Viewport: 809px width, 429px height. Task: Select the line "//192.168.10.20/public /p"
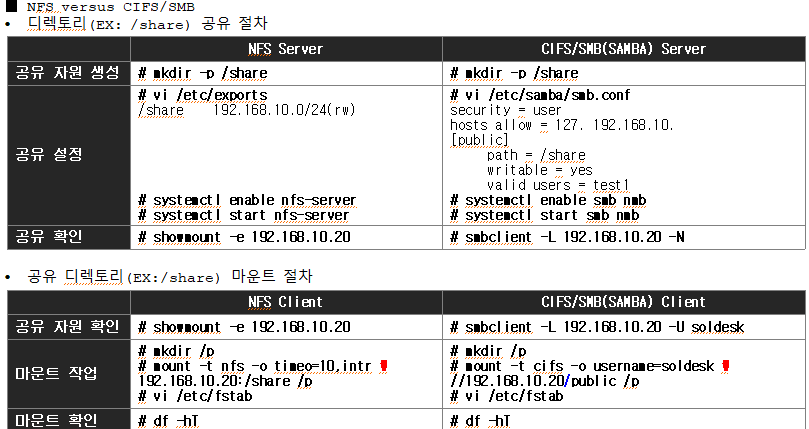click(x=545, y=382)
